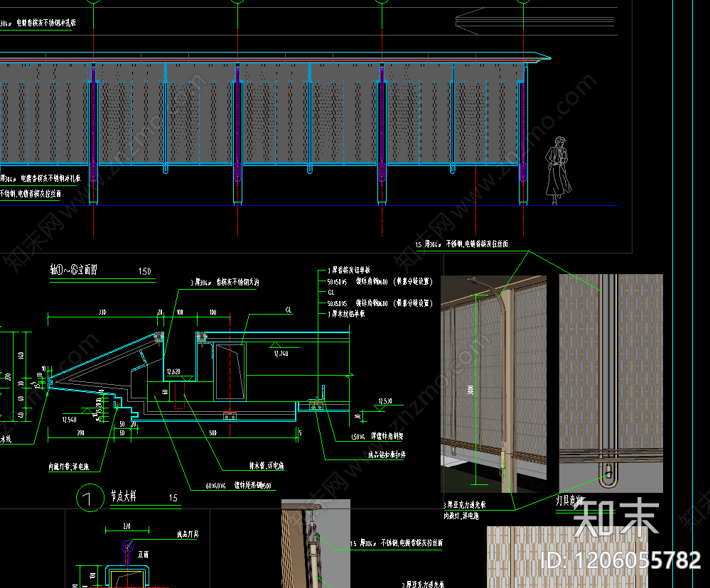Click the 3000 height dimension on rendering

[471, 389]
